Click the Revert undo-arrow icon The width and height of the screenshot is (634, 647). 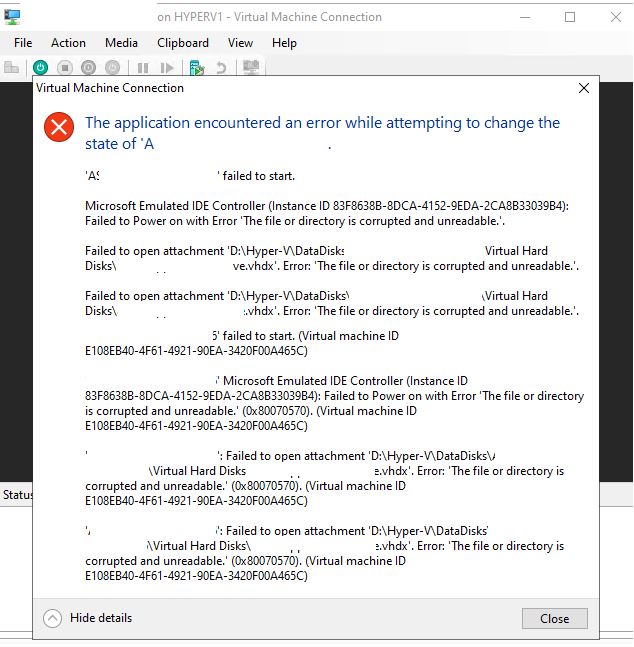point(221,68)
